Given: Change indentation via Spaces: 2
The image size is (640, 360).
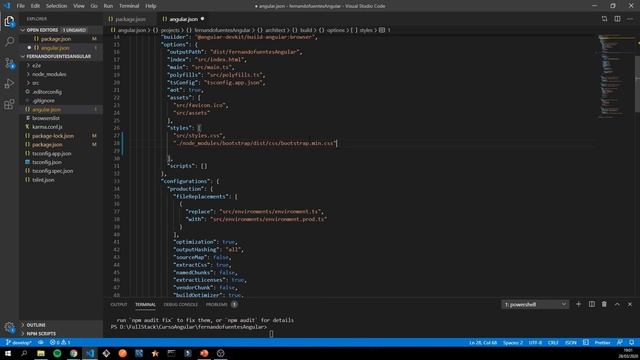Looking at the screenshot, I should click(513, 342).
